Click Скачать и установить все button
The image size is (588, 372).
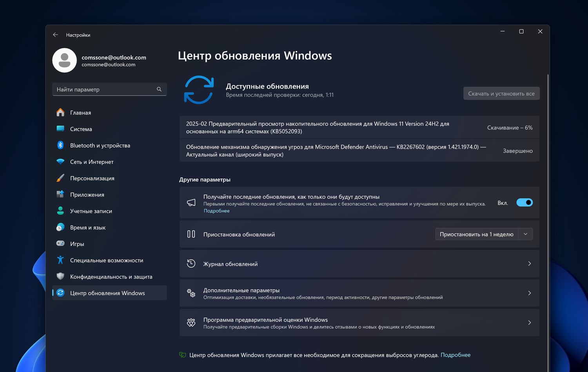click(501, 93)
